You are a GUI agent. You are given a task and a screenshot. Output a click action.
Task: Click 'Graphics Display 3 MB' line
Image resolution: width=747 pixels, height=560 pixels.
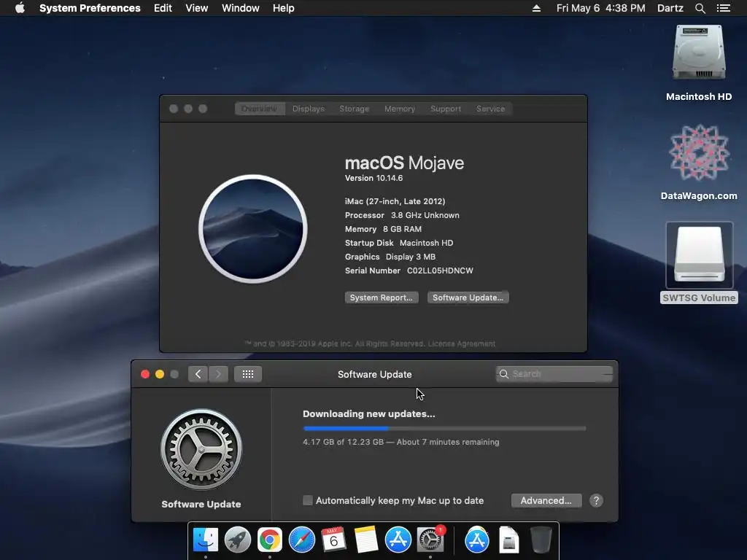tap(390, 257)
